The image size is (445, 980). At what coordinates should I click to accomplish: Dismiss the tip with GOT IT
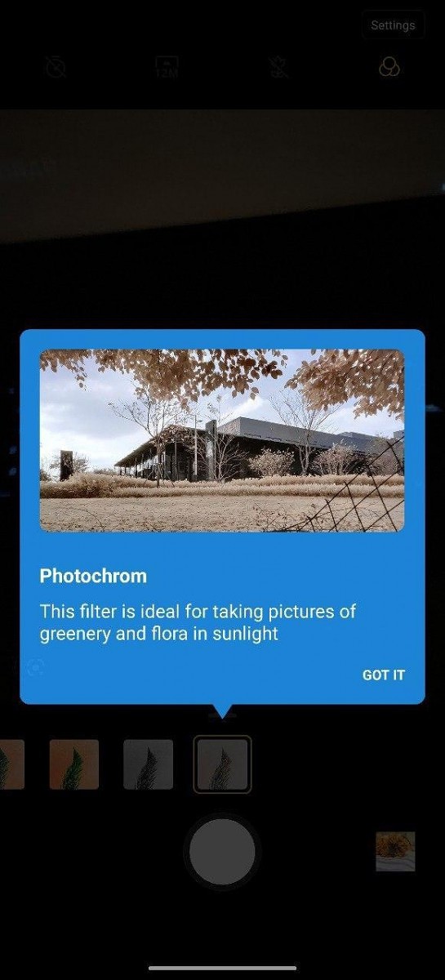pyautogui.click(x=383, y=675)
